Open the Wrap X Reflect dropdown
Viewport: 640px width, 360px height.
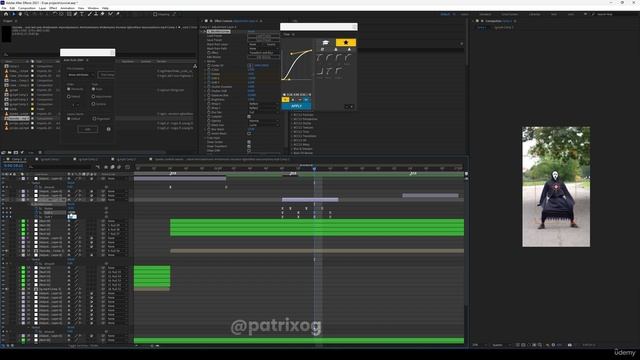click(x=263, y=104)
